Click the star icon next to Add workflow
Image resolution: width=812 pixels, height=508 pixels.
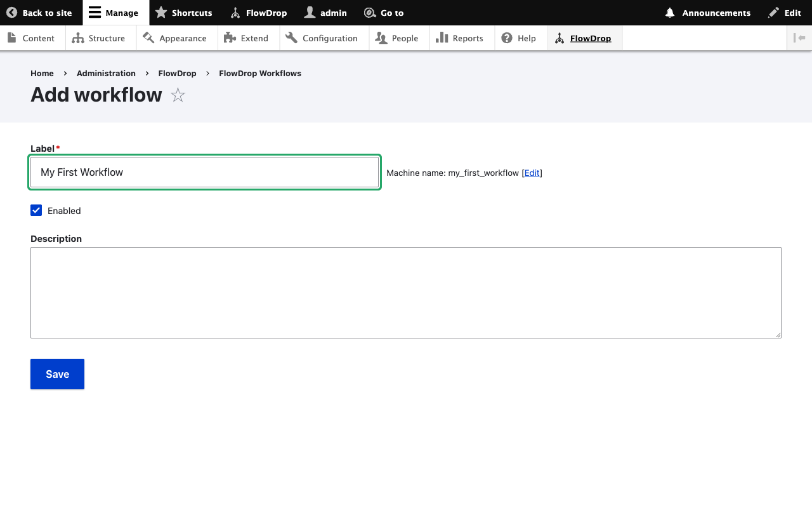pos(178,95)
